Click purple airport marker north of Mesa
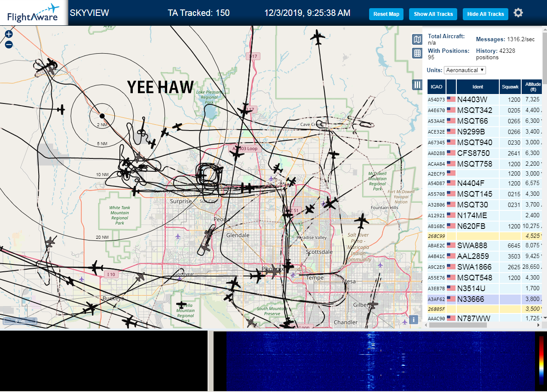This screenshot has width=547, height=392. click(x=379, y=265)
